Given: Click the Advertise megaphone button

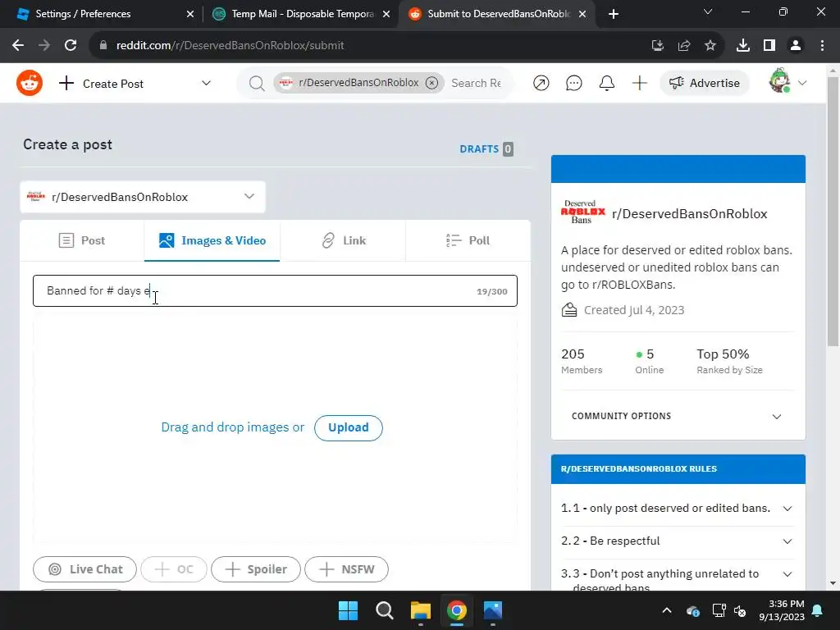Looking at the screenshot, I should pos(705,83).
